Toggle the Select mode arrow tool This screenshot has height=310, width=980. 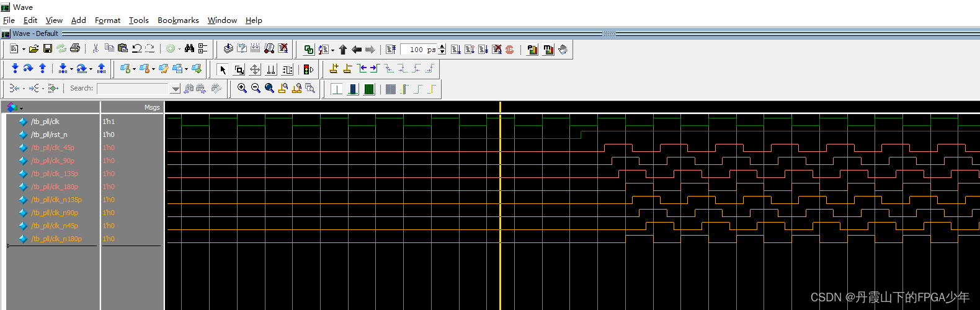tap(223, 69)
